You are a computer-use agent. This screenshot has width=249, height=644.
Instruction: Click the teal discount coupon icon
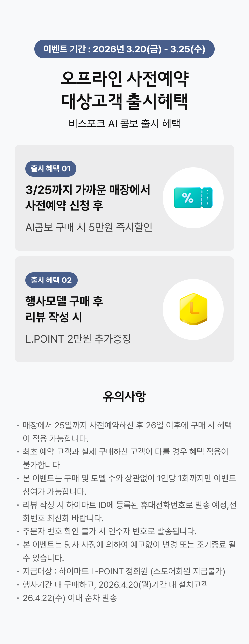pyautogui.click(x=193, y=198)
